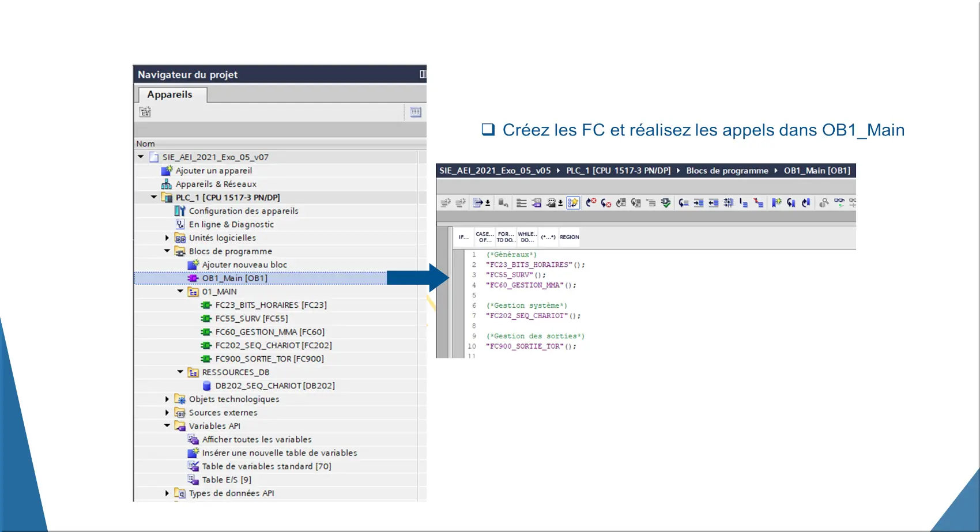The width and height of the screenshot is (980, 532).
Task: Click the absolute/symbolic operands tag icon
Action: (536, 202)
